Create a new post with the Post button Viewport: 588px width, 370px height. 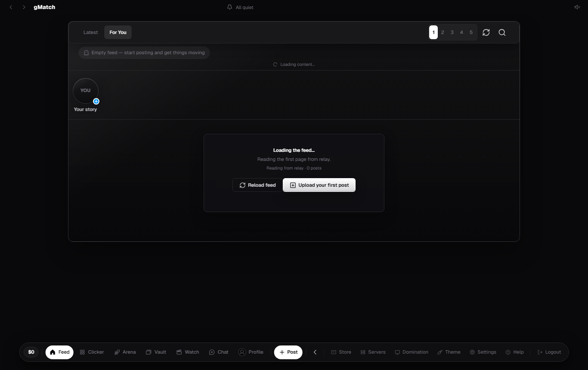288,352
